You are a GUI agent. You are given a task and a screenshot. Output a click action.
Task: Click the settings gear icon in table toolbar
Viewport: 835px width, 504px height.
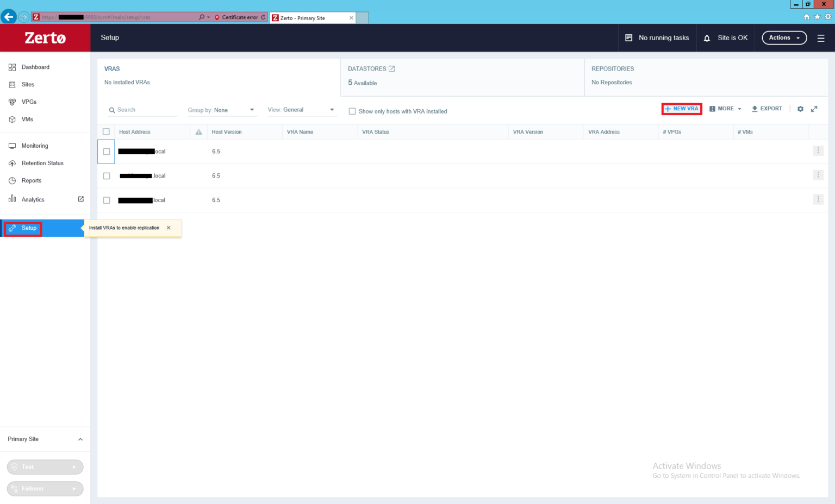click(800, 109)
